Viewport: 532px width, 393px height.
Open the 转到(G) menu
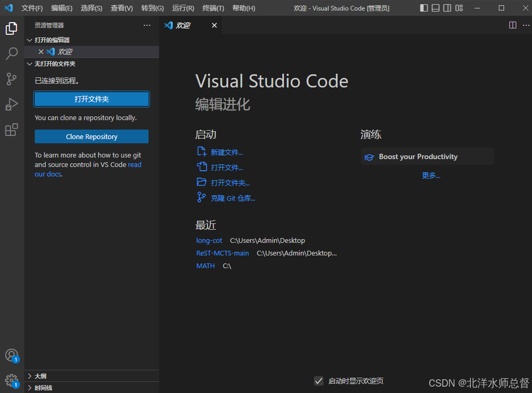152,8
